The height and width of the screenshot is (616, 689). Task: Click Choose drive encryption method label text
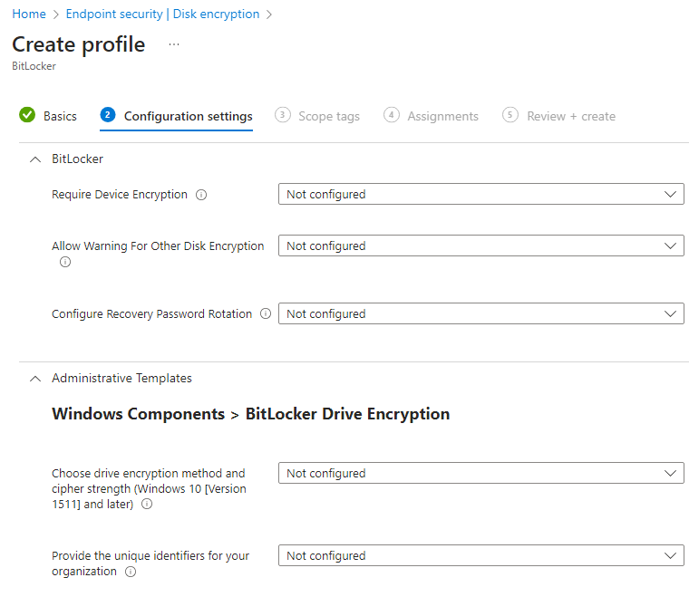pyautogui.click(x=149, y=488)
